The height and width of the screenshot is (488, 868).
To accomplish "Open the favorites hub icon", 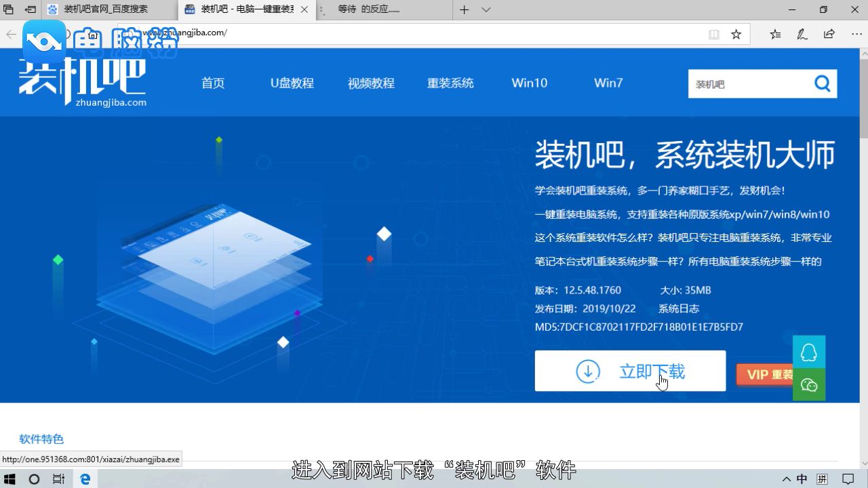I will 775,34.
